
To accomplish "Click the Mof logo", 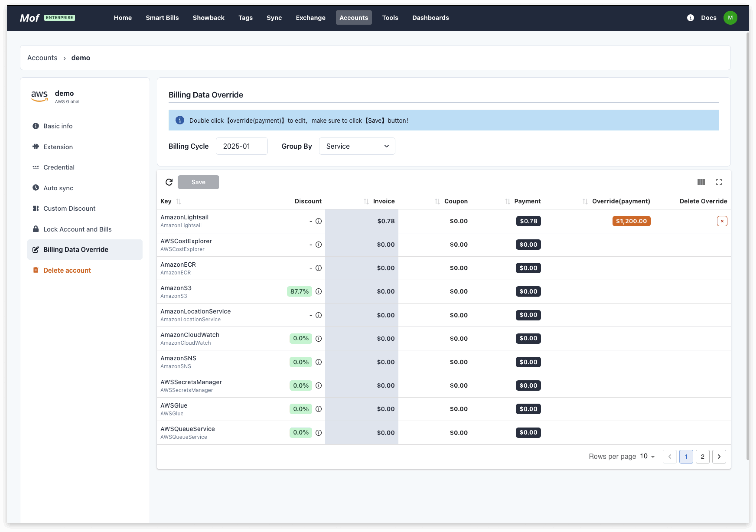I will (x=30, y=18).
